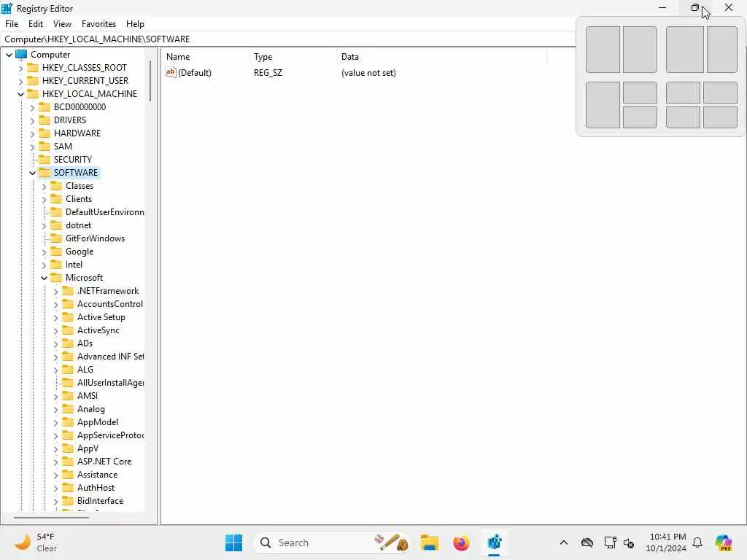The width and height of the screenshot is (747, 560).
Task: Select the AppServiceProtocol key
Action: [x=111, y=435]
